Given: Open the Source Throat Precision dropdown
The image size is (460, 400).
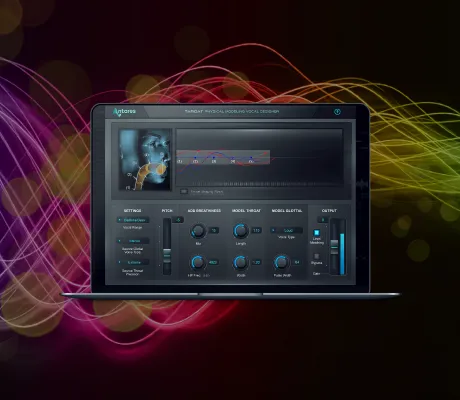Looking at the screenshot, I should pos(133,262).
